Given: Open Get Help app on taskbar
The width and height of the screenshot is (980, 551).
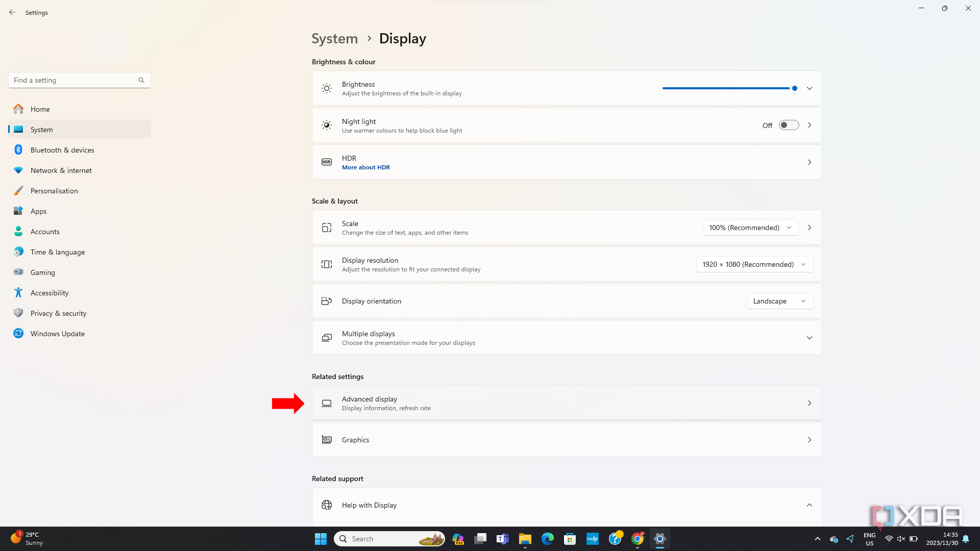Looking at the screenshot, I should tap(615, 539).
